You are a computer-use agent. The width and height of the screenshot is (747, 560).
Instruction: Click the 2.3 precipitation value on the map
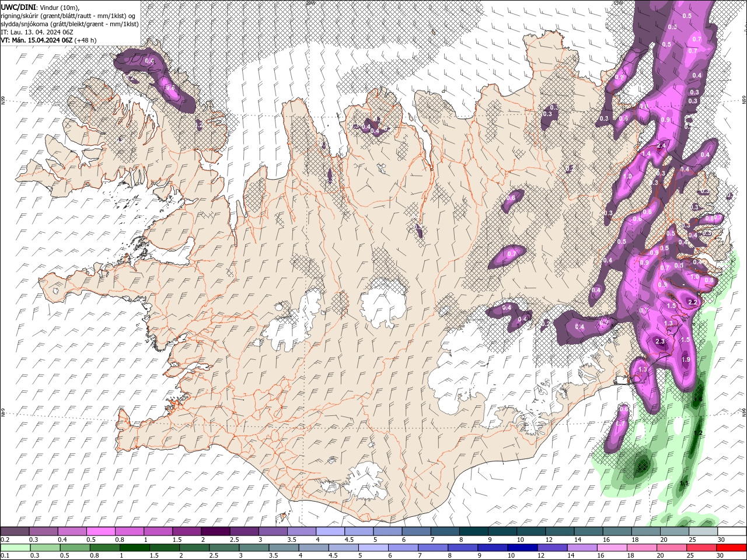point(661,342)
